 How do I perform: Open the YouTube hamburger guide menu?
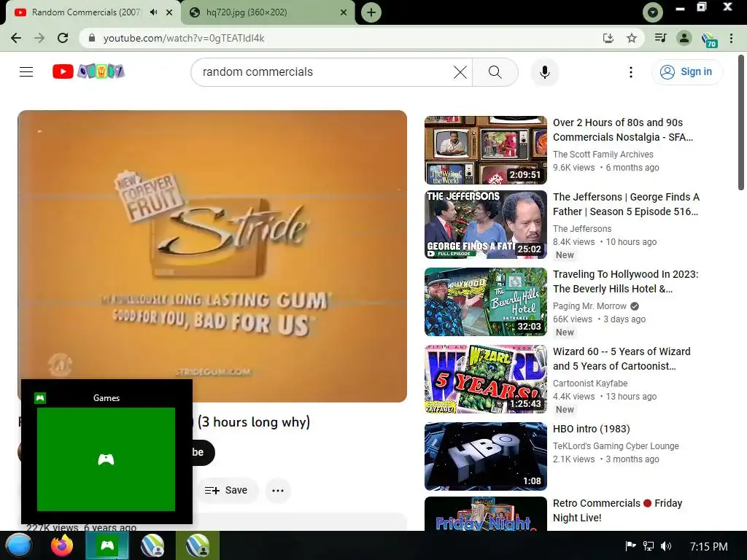pos(26,72)
